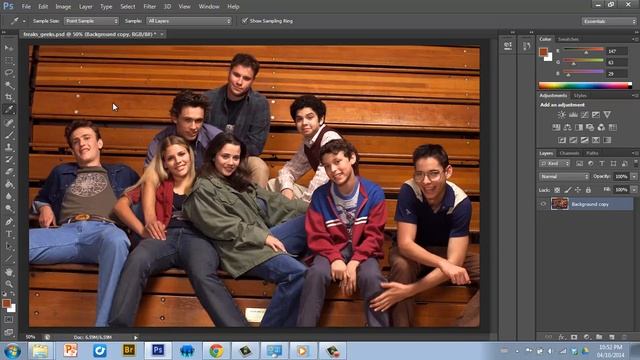Viewport: 640px width, 360px height.
Task: Add an Exposure adjustment
Action: tap(596, 115)
